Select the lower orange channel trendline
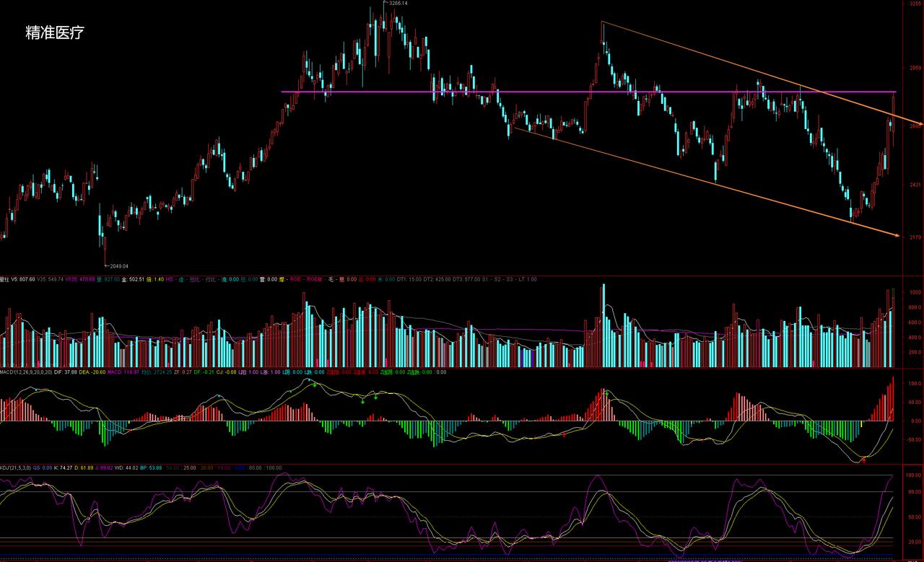Viewport: 924px width, 562px height. pos(704,181)
